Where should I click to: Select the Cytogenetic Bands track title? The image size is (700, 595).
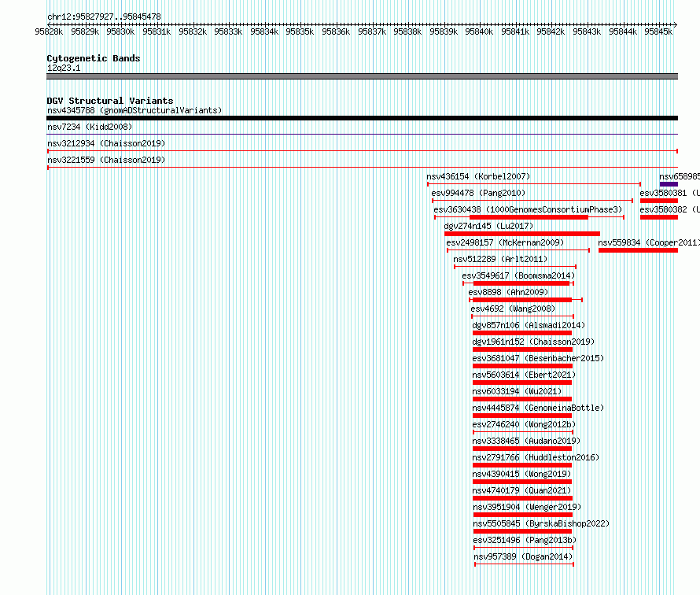pos(94,58)
